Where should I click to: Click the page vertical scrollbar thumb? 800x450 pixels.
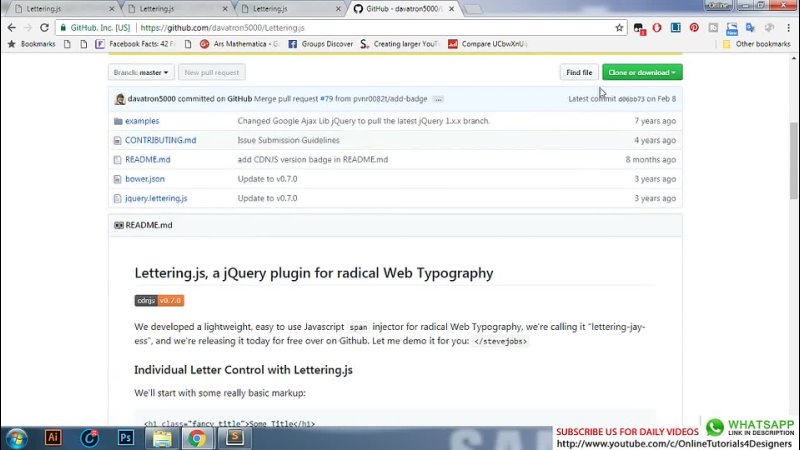[x=793, y=161]
